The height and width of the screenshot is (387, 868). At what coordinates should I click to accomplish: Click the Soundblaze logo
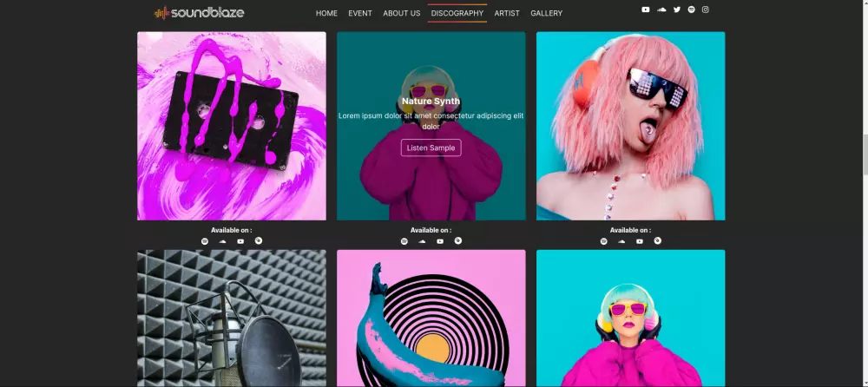coord(199,13)
